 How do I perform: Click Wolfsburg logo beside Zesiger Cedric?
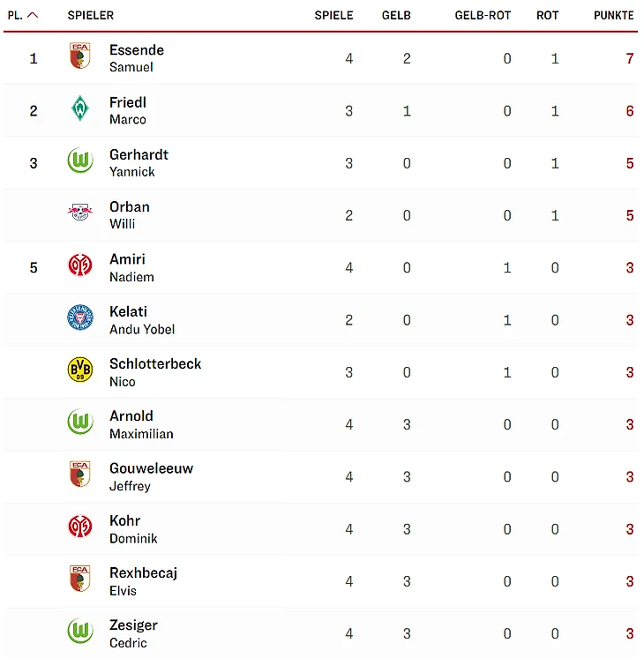[80, 632]
